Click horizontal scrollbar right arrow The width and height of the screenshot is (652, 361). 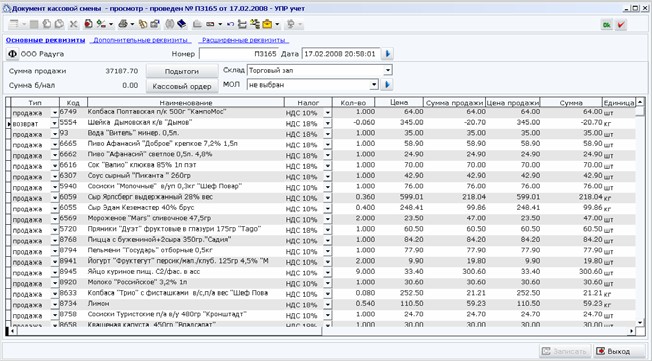(632, 331)
